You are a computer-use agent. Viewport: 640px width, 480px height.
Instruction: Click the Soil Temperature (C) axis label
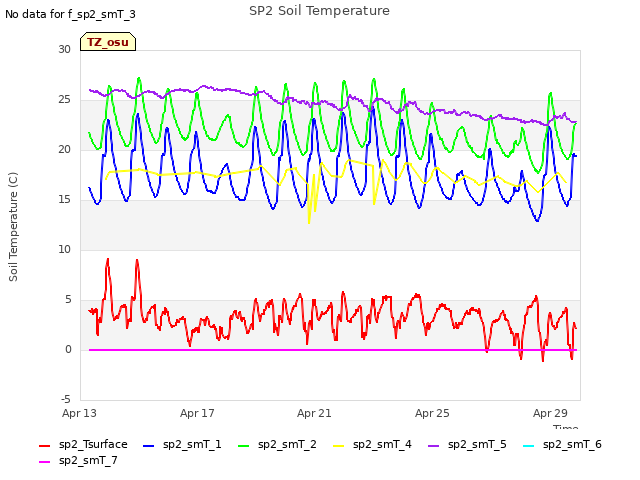pyautogui.click(x=13, y=227)
